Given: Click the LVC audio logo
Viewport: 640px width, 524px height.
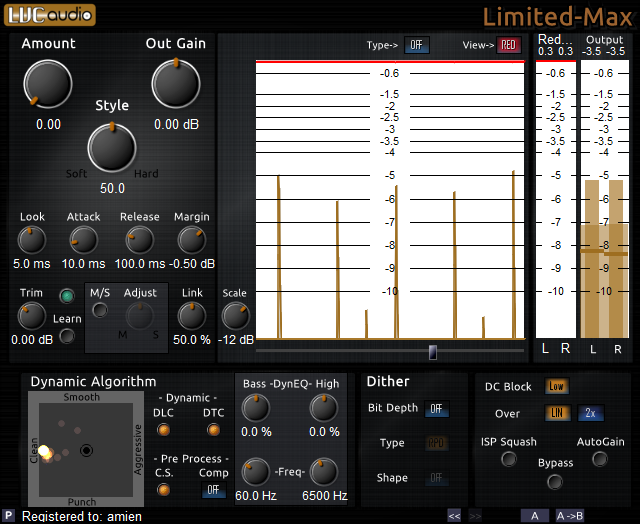Looking at the screenshot, I should [50, 15].
